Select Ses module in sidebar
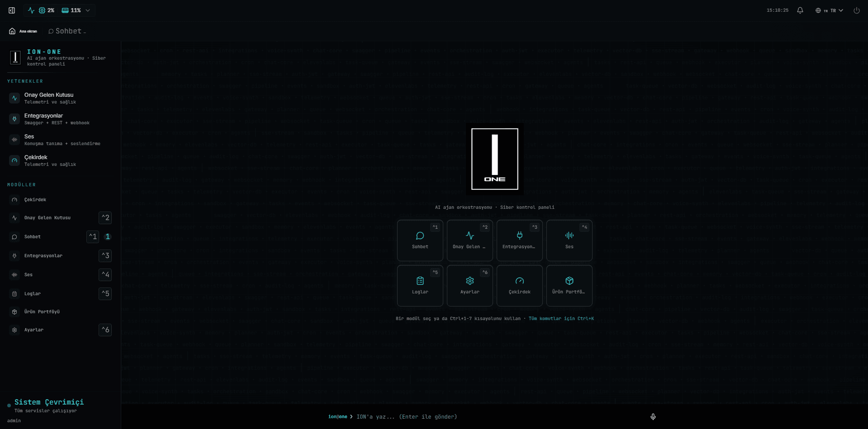This screenshot has width=868, height=429. click(60, 274)
